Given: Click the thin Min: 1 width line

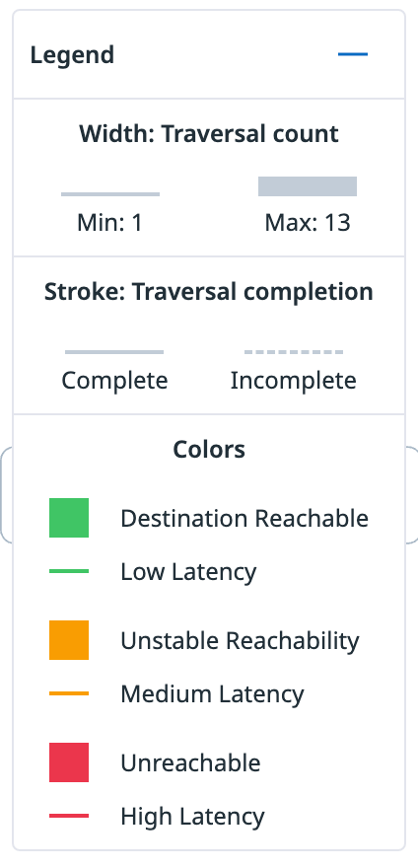Looking at the screenshot, I should (110, 194).
